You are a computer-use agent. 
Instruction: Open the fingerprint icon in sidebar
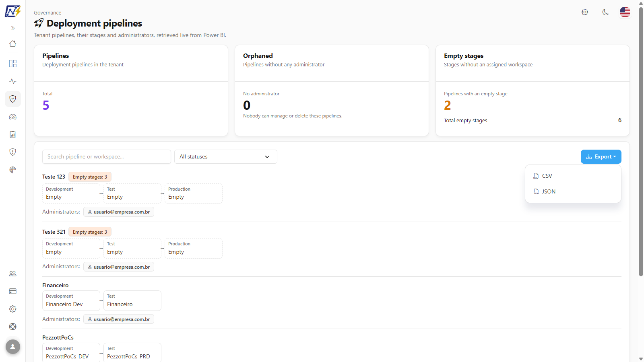pyautogui.click(x=13, y=170)
